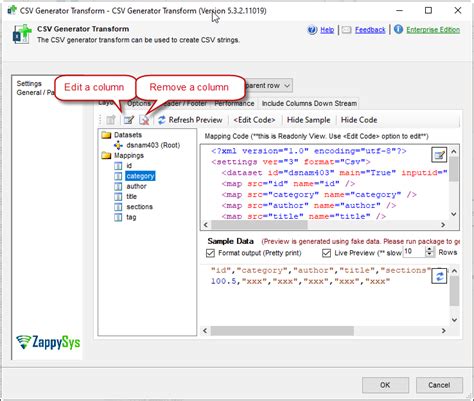The width and height of the screenshot is (474, 401).
Task: Click the Feedback envelope icon
Action: pyautogui.click(x=347, y=30)
